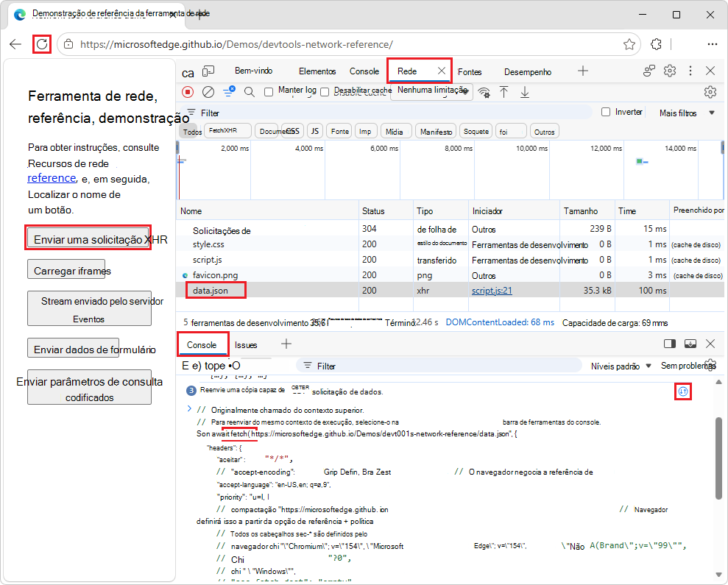Stop recording network log (red record icon)

coord(188,92)
